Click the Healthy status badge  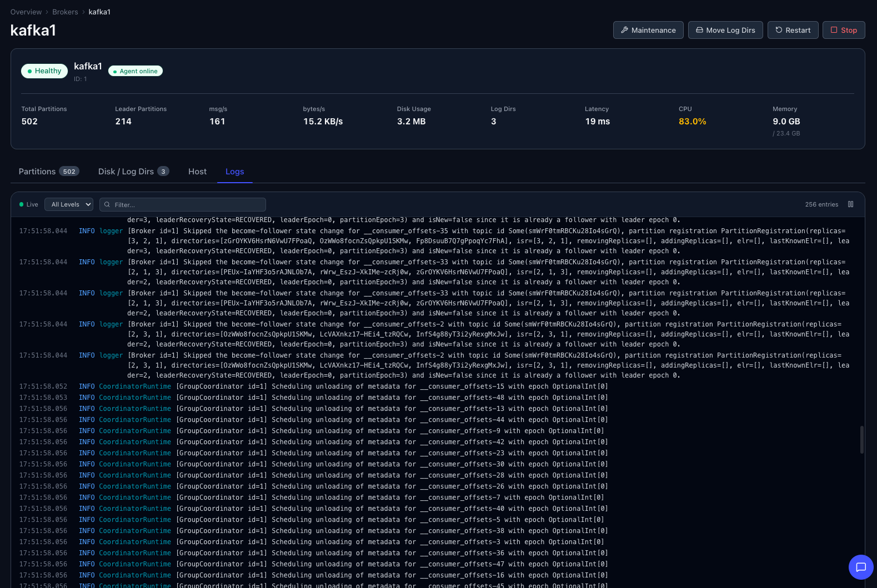click(x=44, y=71)
